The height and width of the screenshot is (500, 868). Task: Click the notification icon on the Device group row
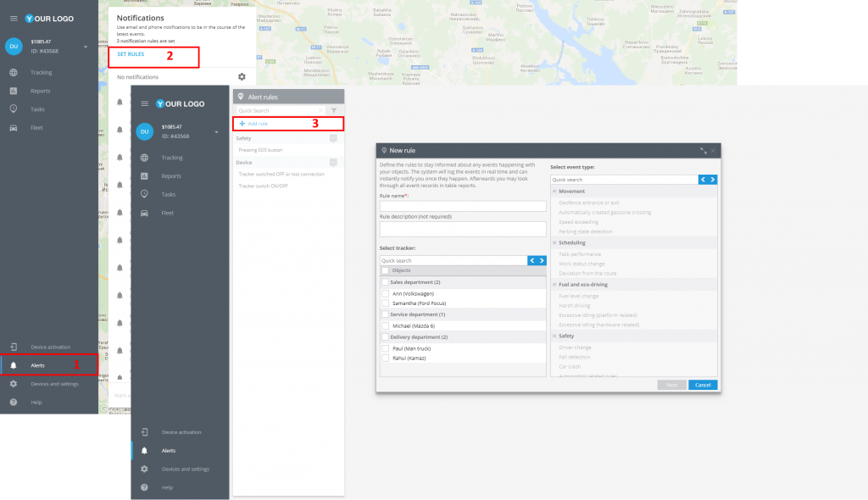334,162
